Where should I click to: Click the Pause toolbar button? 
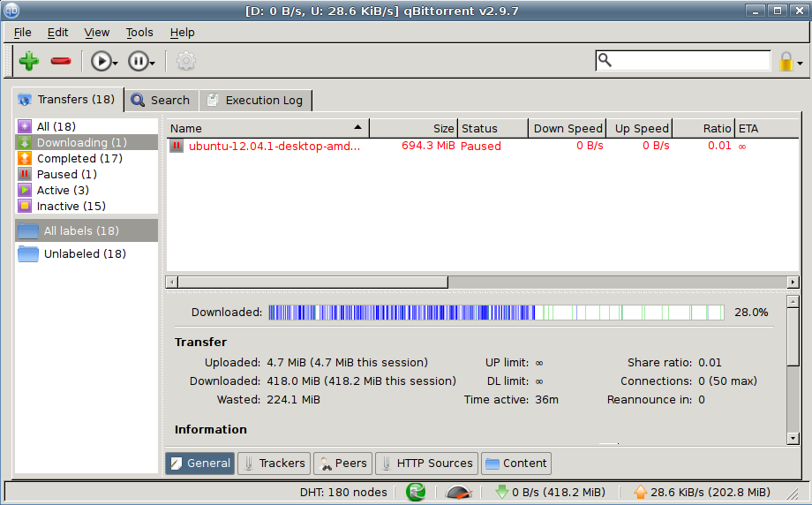(x=139, y=61)
